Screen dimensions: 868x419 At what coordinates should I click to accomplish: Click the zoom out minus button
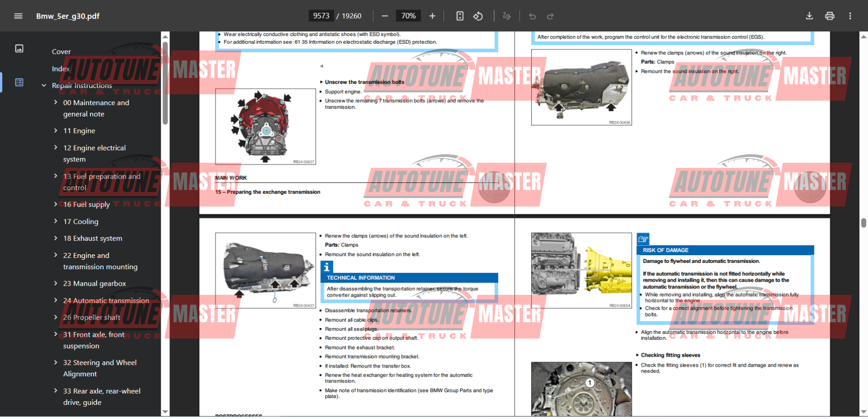[x=385, y=16]
